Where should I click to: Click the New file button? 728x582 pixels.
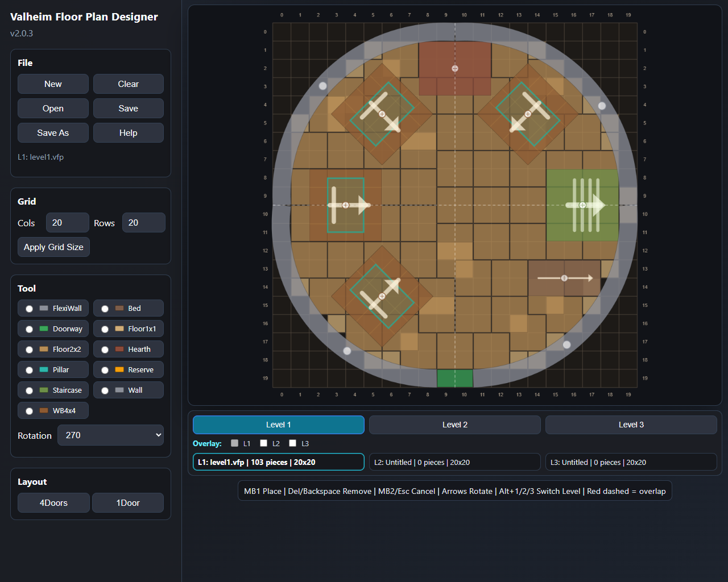click(x=53, y=84)
